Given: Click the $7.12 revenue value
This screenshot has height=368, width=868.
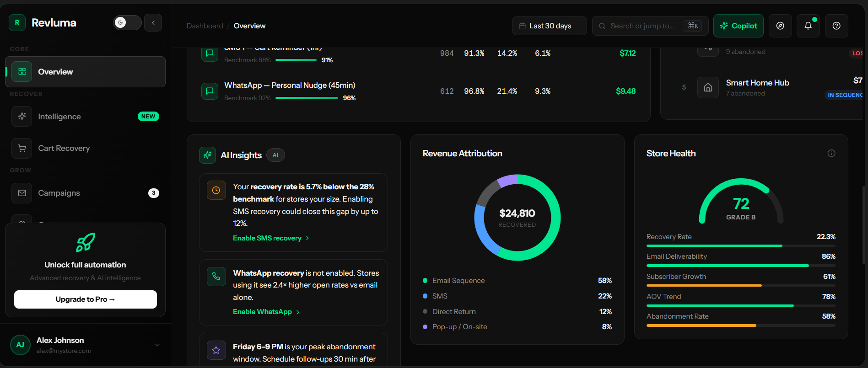Looking at the screenshot, I should tap(627, 53).
